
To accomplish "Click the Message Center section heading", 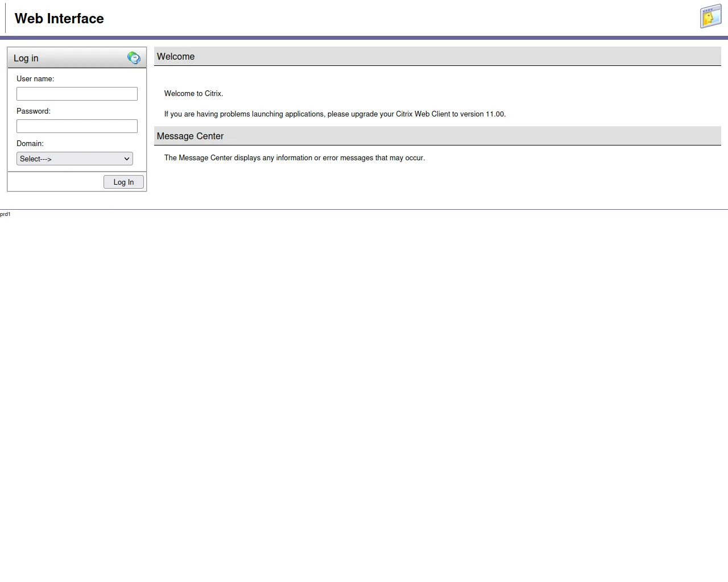I will (190, 136).
